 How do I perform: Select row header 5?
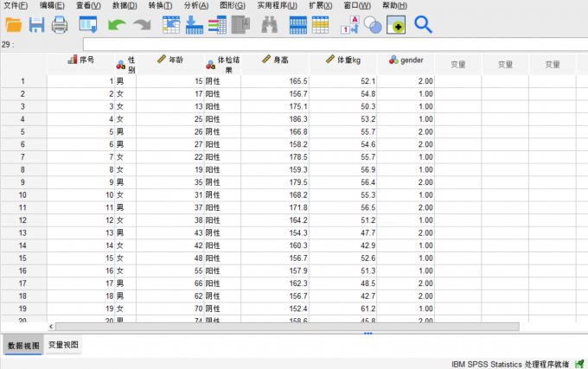point(23,131)
